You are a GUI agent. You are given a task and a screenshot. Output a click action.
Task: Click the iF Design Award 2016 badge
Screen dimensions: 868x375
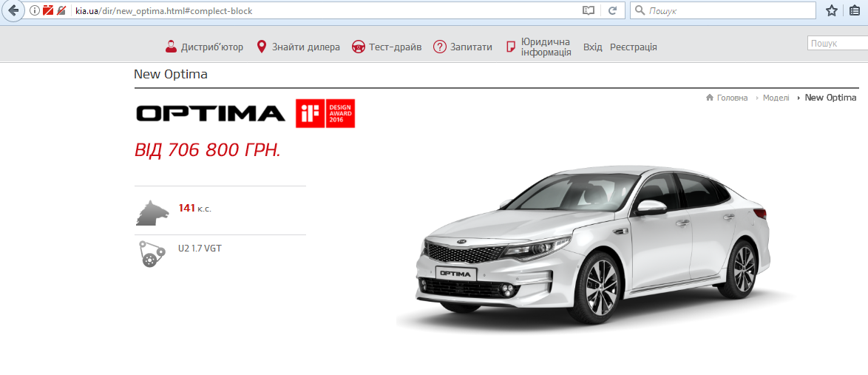pyautogui.click(x=325, y=113)
